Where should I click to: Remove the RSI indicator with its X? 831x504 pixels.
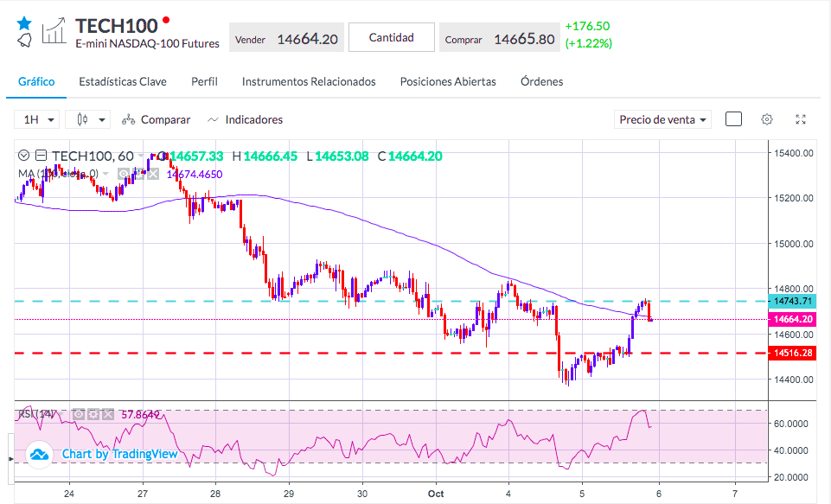tap(107, 414)
